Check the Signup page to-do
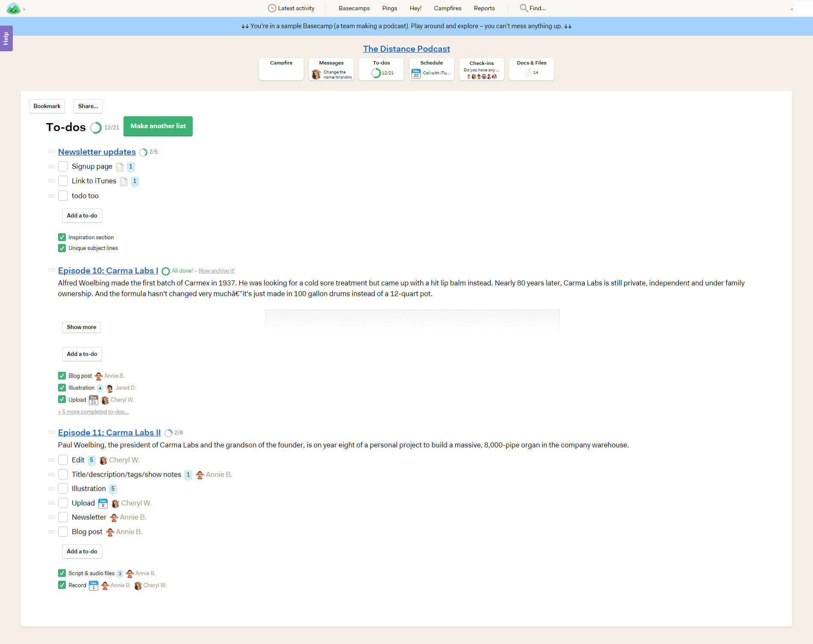The image size is (813, 644). (x=63, y=166)
